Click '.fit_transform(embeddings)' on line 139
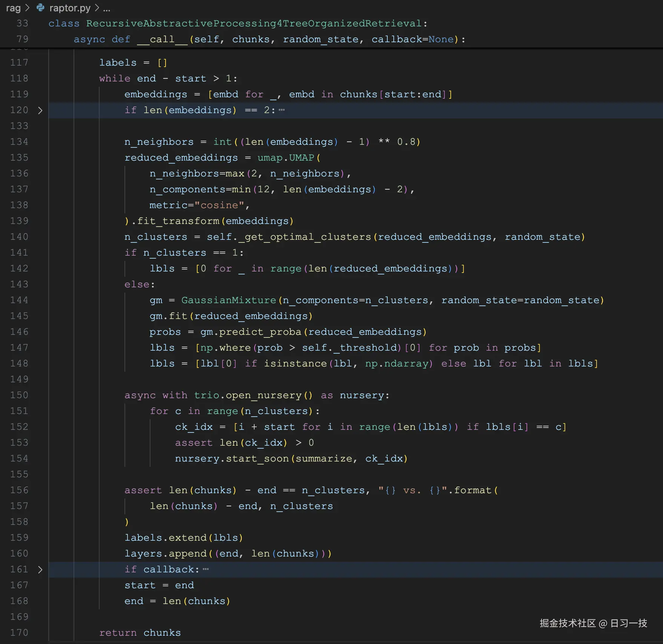663x644 pixels. pos(212,221)
